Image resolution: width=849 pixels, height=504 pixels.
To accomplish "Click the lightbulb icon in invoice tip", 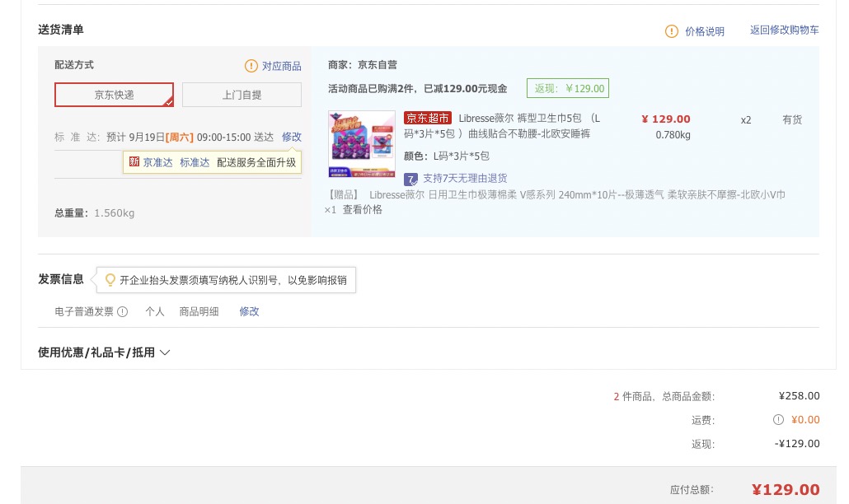I will point(110,279).
